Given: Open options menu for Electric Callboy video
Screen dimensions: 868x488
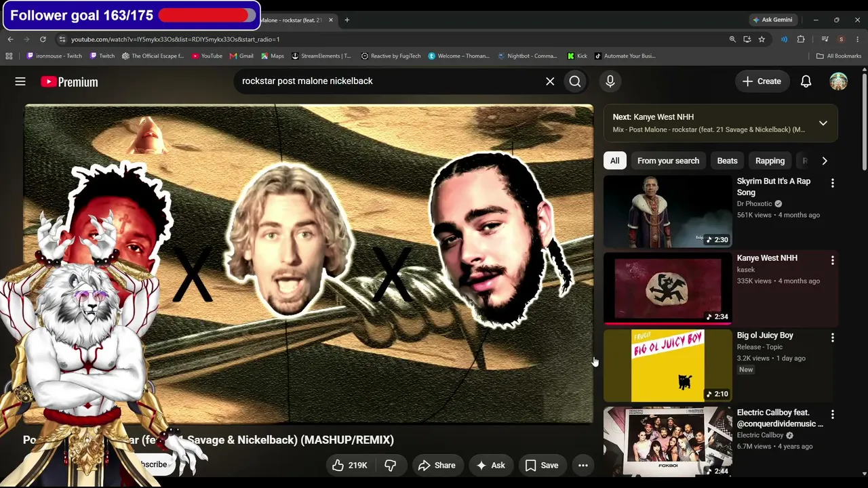Looking at the screenshot, I should (x=833, y=414).
